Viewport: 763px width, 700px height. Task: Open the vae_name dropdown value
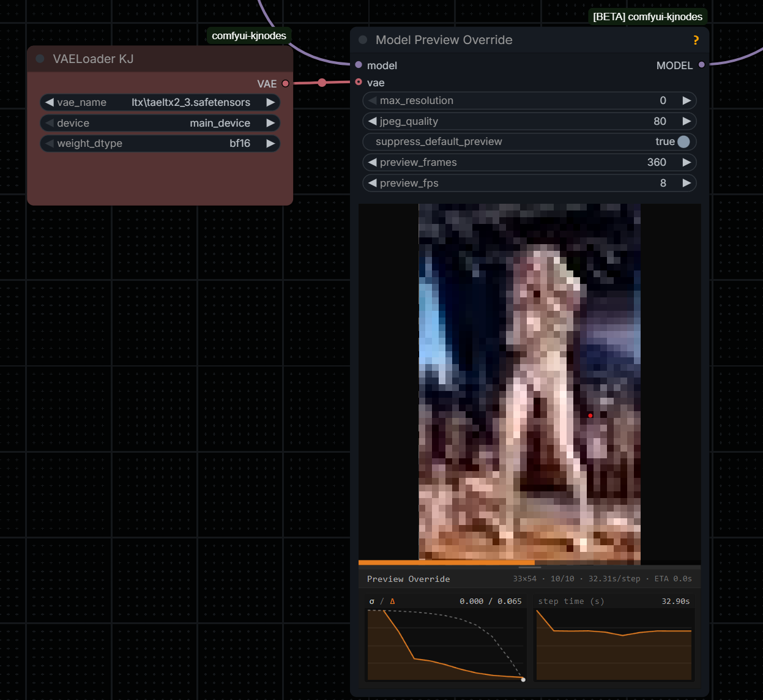[191, 102]
